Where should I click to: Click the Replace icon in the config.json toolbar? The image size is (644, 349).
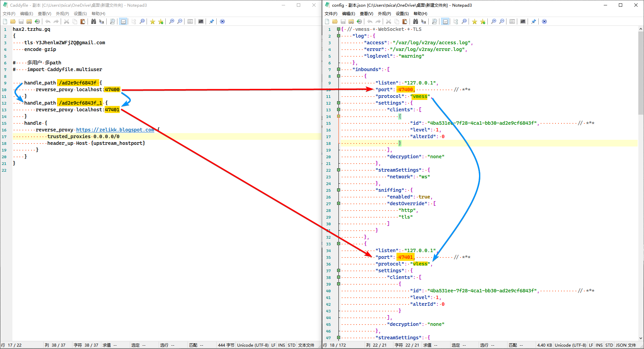pyautogui.click(x=424, y=21)
